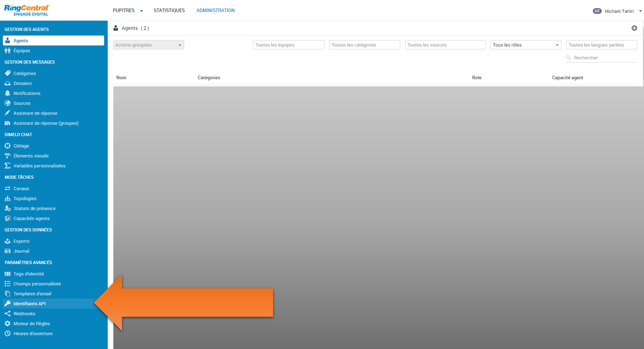The width and height of the screenshot is (644, 349).
Task: Navigate to the Sources page
Action: tap(53, 103)
